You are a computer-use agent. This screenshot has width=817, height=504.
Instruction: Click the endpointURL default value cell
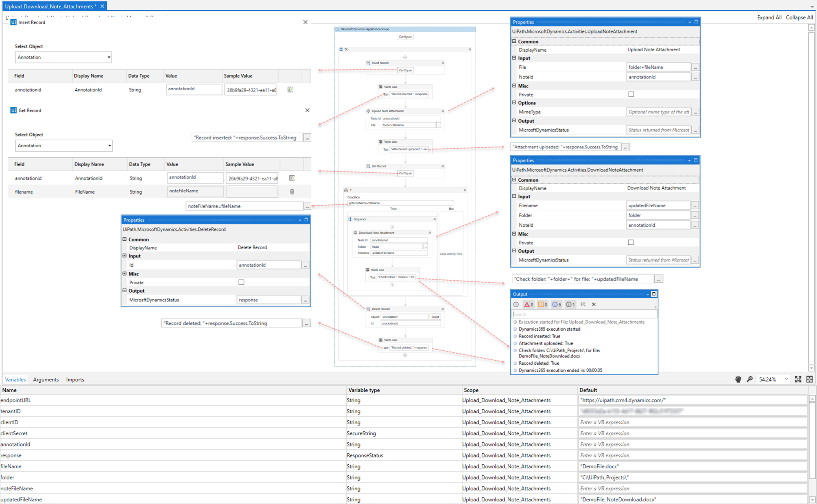coord(693,400)
